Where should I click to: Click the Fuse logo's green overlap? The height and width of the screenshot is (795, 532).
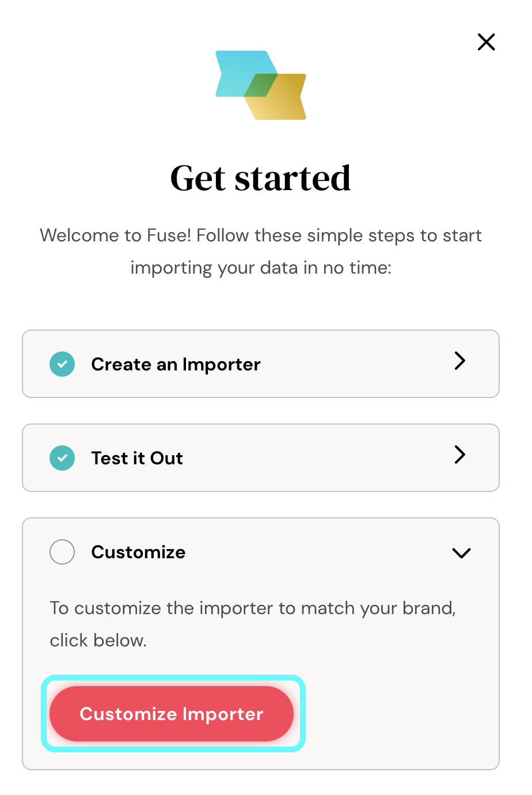coord(261,85)
